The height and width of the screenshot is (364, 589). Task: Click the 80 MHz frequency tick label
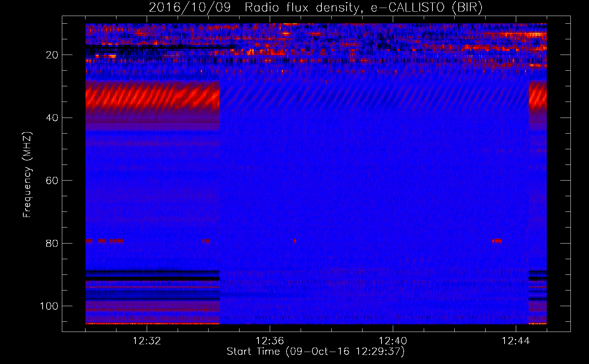pyautogui.click(x=52, y=243)
